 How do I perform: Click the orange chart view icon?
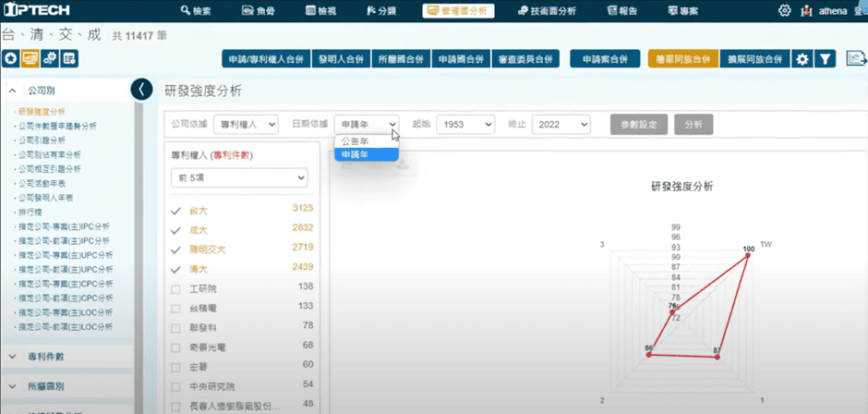point(30,58)
